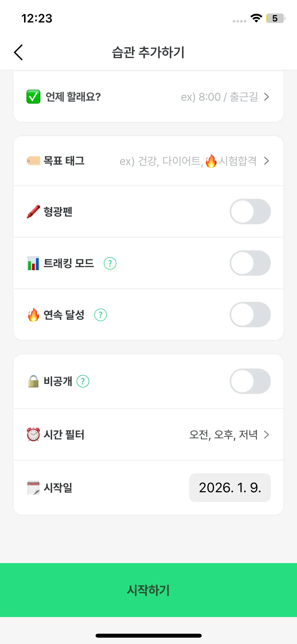Tap the calendar icon beside 시작일
Viewport: 297px width, 644px height.
coord(33,487)
